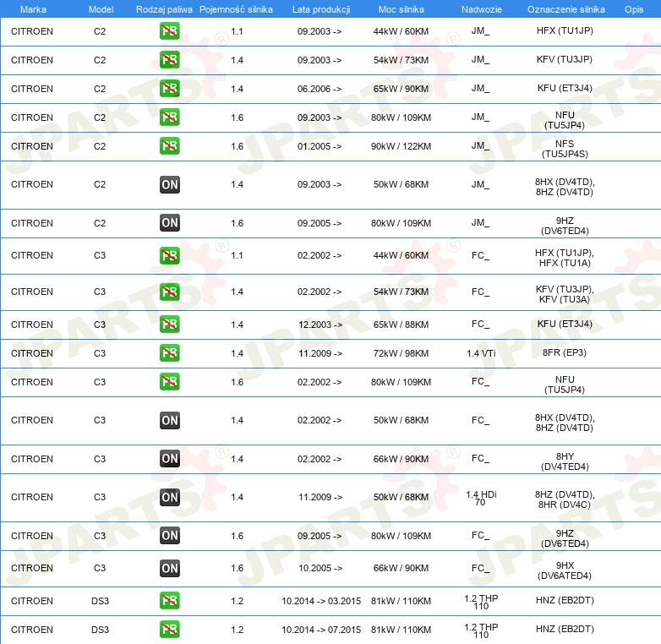Click the 8HZ (DV4TD), 8HR (DV4C) engine cell
This screenshot has width=661, height=644.
(565, 499)
